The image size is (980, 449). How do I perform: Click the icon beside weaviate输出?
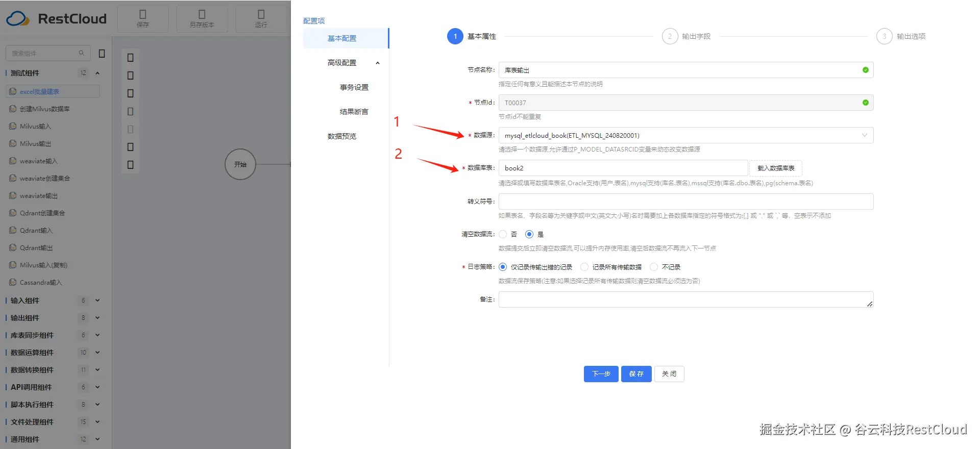pyautogui.click(x=13, y=195)
